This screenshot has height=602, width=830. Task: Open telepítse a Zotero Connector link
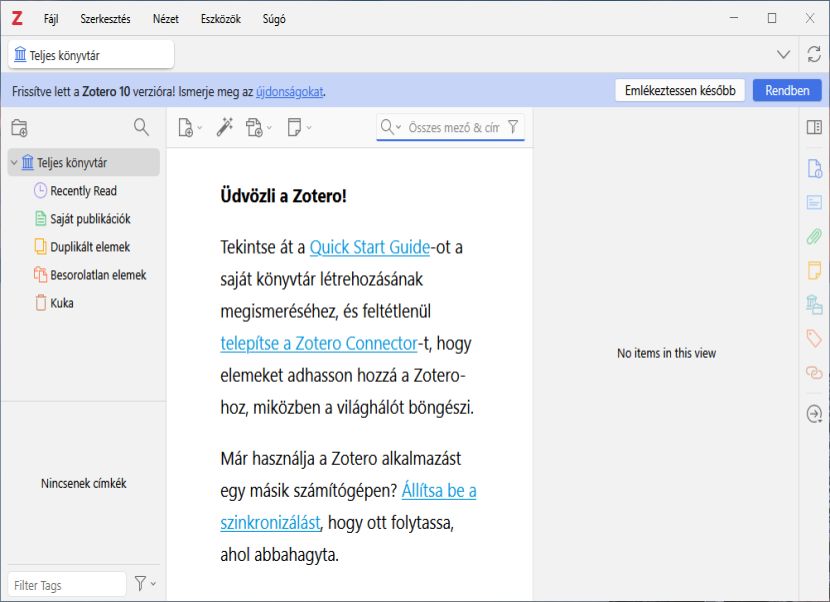coord(319,344)
